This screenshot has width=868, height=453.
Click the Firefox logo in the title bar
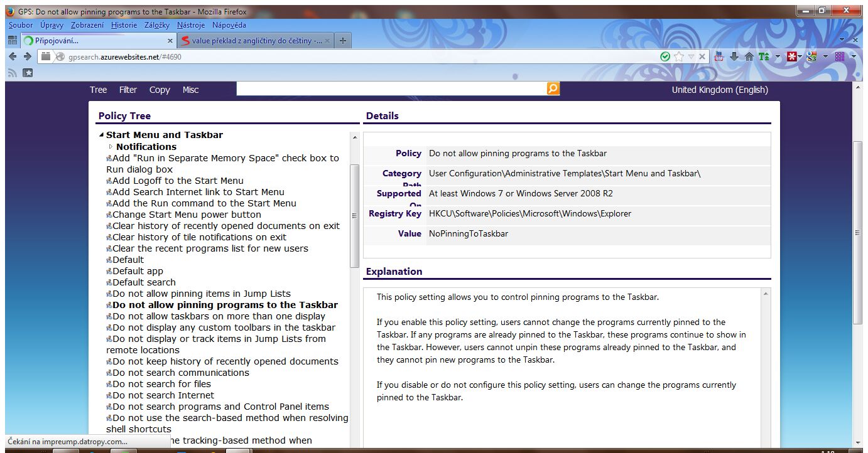10,11
